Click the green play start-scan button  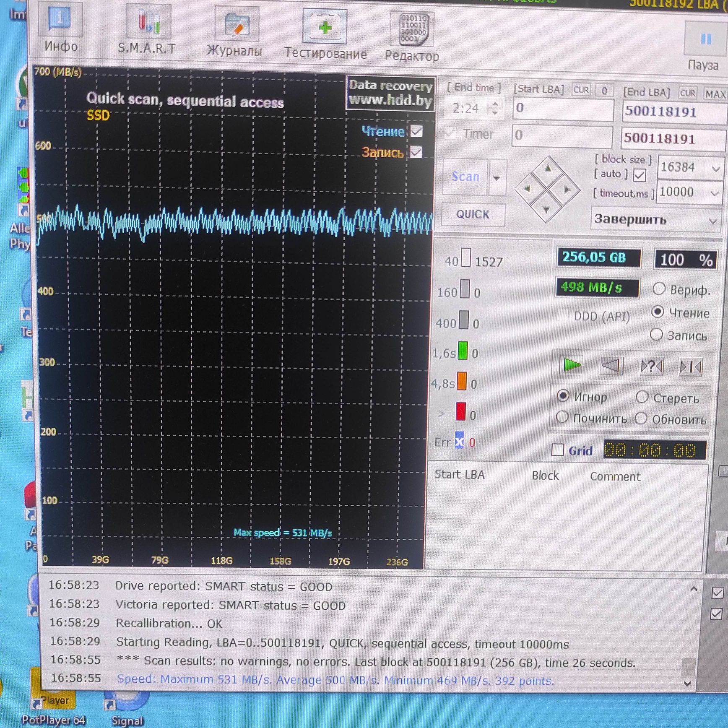[x=571, y=365]
